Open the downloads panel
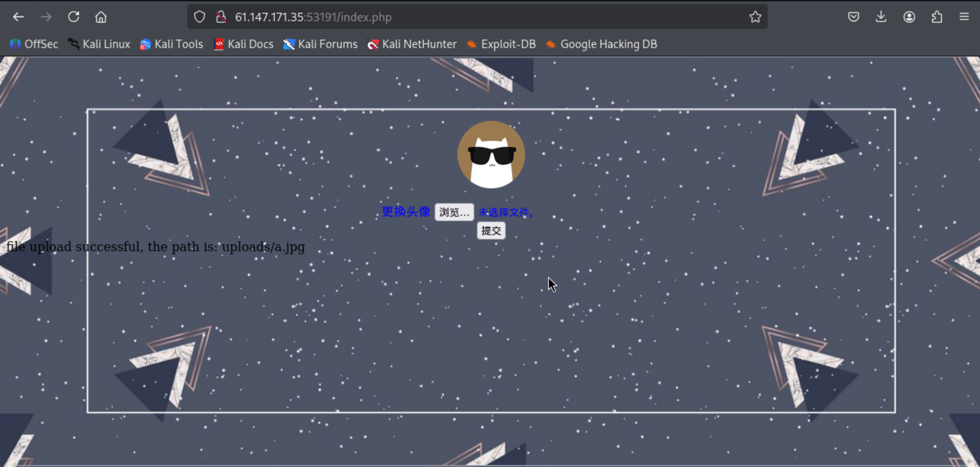The image size is (980, 467). [x=881, y=17]
